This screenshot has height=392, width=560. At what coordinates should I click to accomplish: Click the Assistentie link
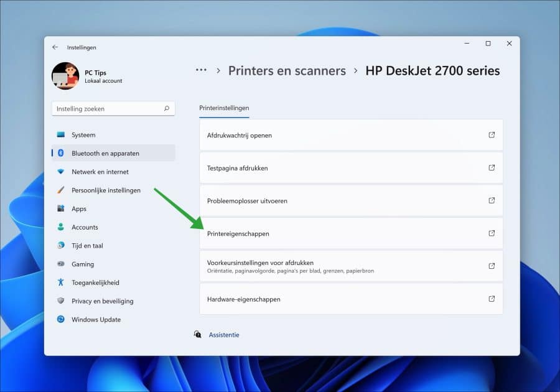coord(224,335)
